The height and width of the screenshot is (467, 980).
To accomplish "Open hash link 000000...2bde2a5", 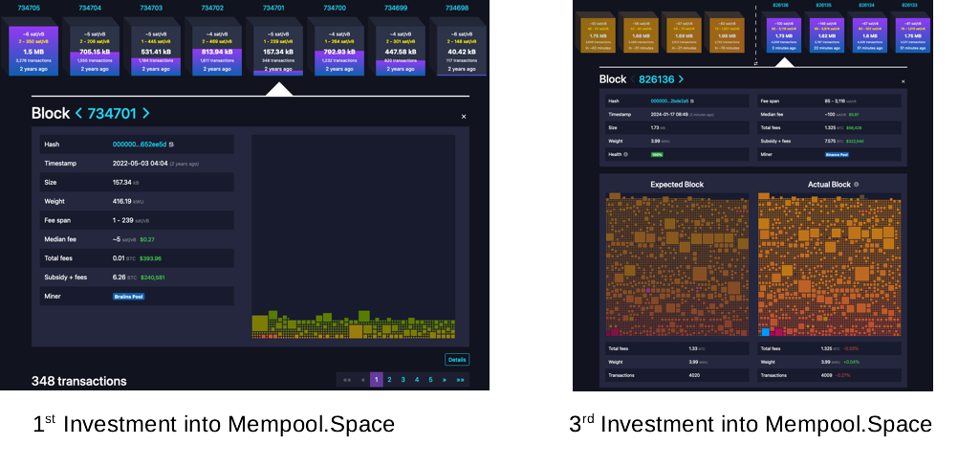I will click(x=669, y=100).
